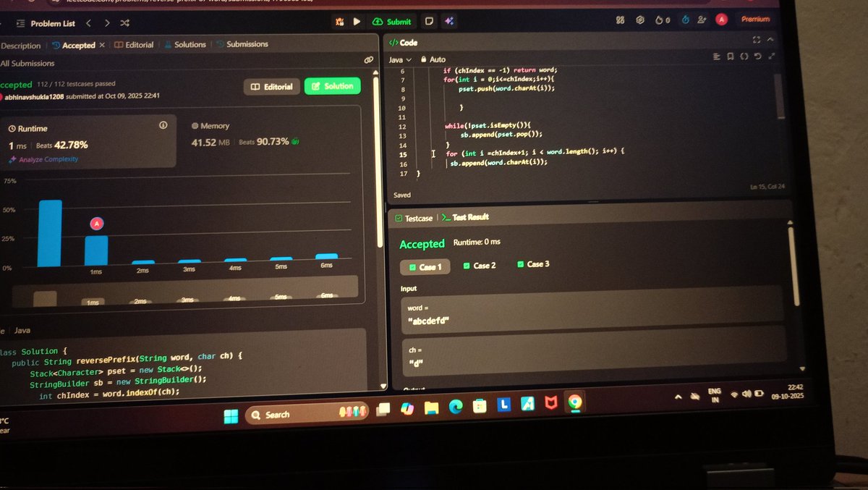Screen dimensions: 868x490
Task: Format code with the align-lines icon
Action: click(716, 56)
